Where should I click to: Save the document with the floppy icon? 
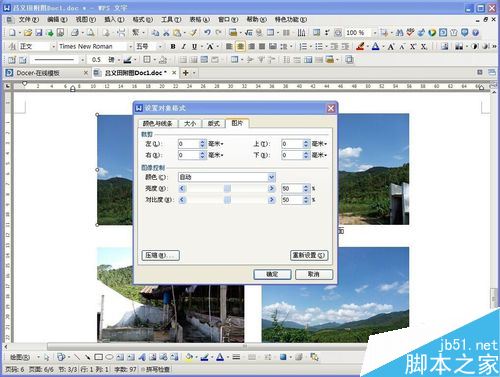click(x=39, y=32)
